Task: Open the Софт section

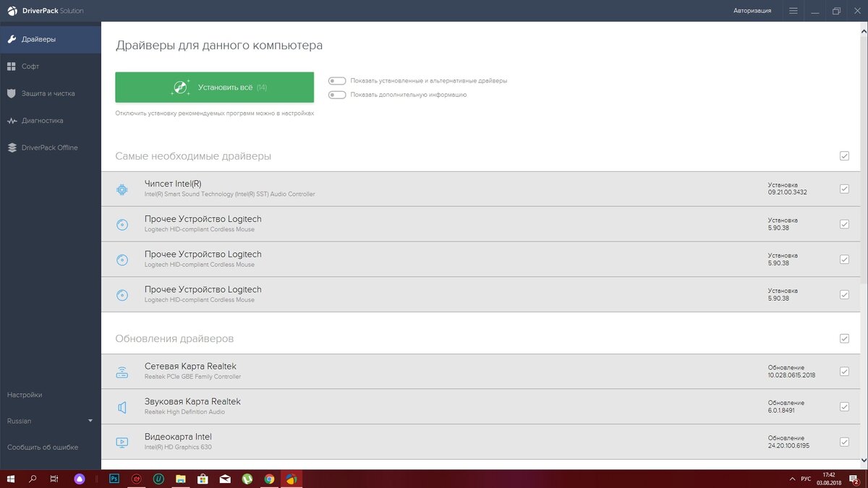Action: [51, 67]
